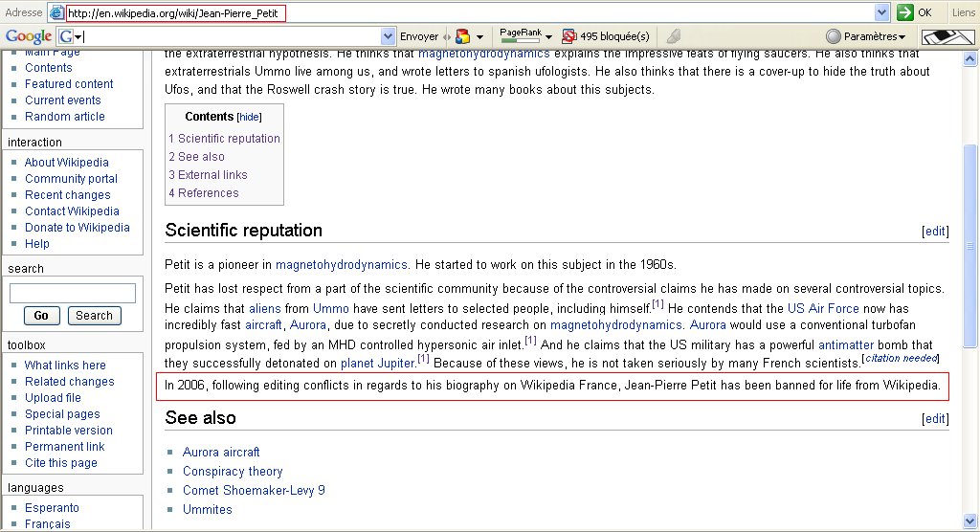This screenshot has height=532, width=980.
Task: Click the Internet Explorer page icon in address bar
Action: [56, 12]
